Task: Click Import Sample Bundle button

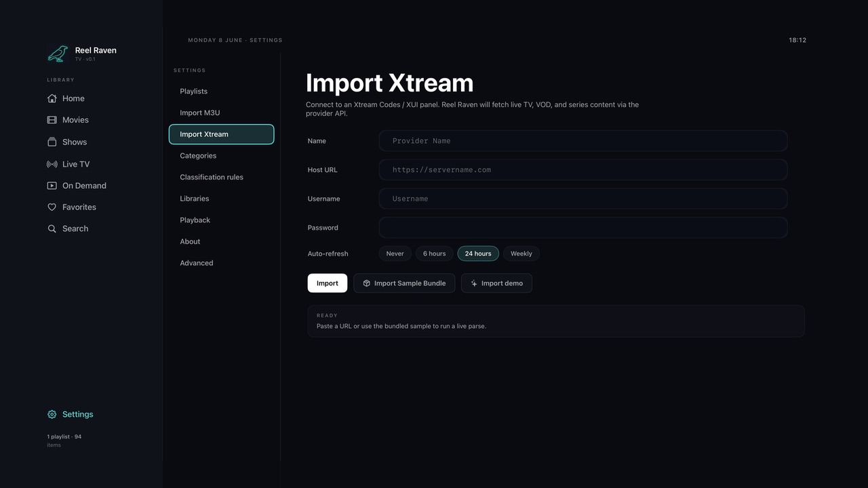Action: pos(404,283)
